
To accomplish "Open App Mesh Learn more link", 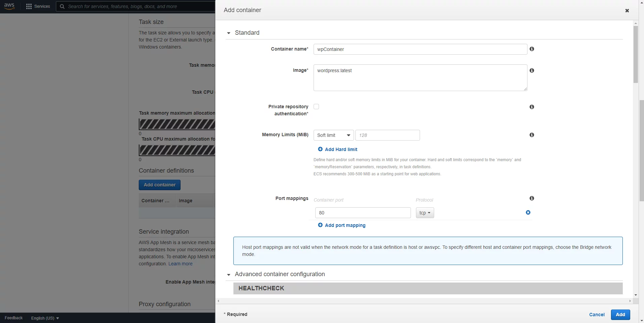I will 181,264.
